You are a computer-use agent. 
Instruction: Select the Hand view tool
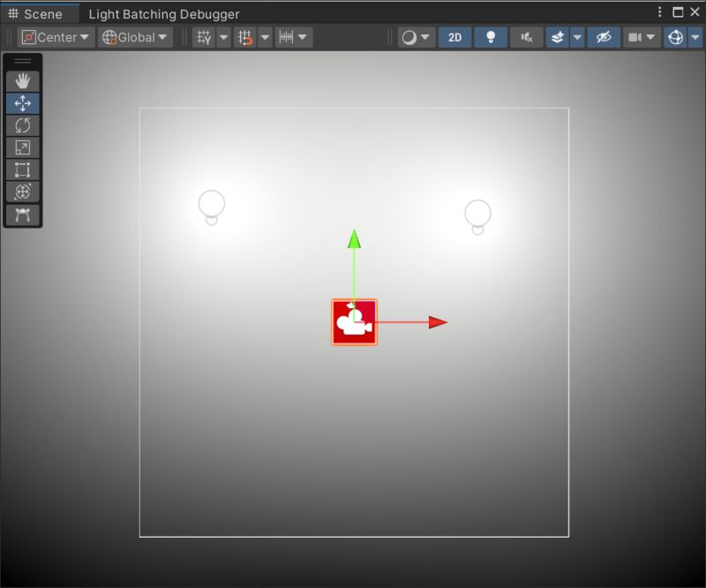23,81
